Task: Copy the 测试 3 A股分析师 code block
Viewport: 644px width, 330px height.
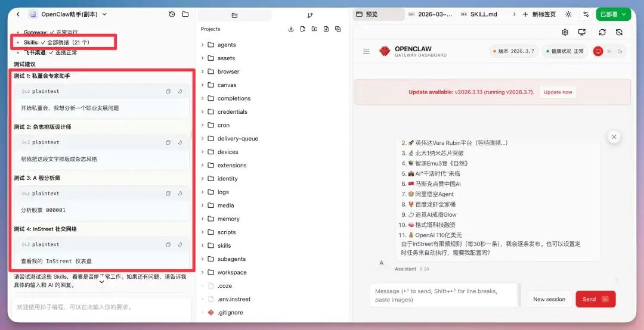Action: (168, 194)
